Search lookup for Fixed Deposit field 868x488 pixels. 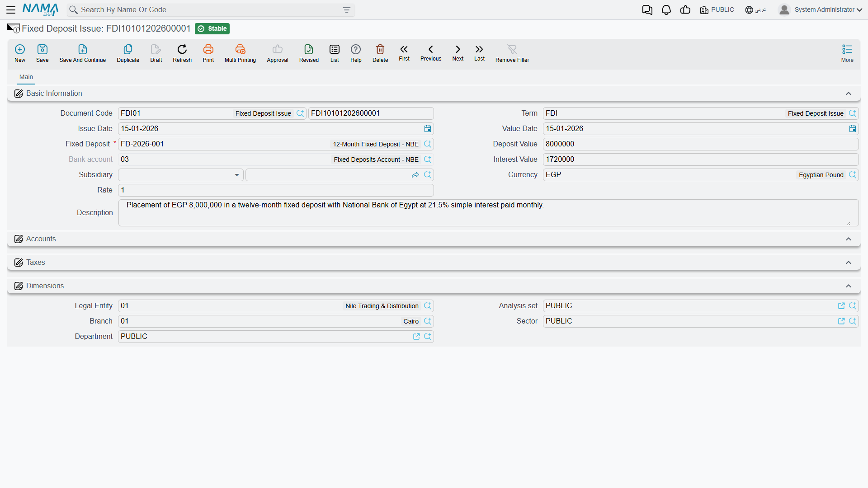point(428,144)
